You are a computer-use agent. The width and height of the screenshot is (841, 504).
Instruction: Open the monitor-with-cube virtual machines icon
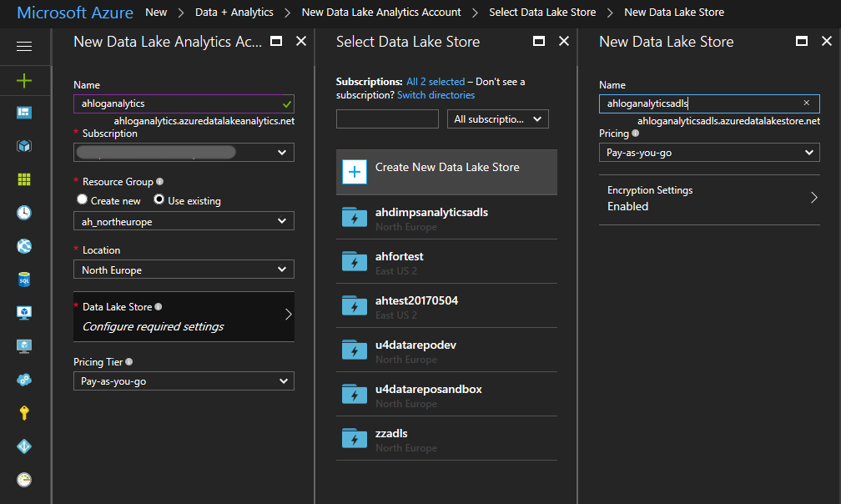(24, 313)
